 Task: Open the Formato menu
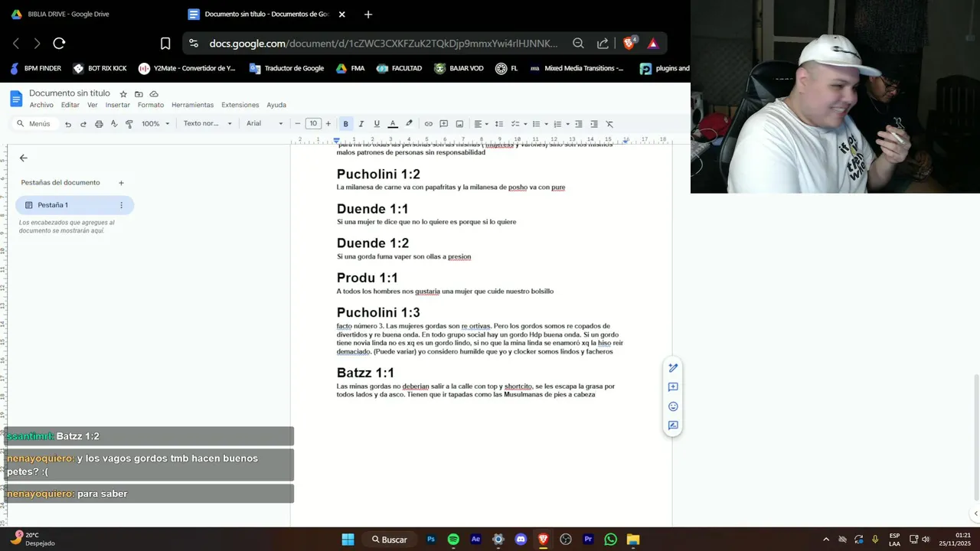click(151, 105)
